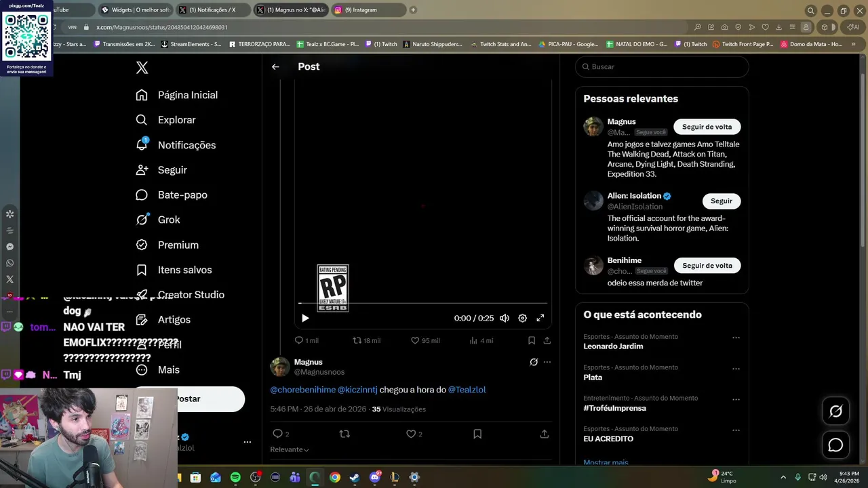The height and width of the screenshot is (488, 868).
Task: Open @Tealzlol mention link
Action: pyautogui.click(x=467, y=390)
